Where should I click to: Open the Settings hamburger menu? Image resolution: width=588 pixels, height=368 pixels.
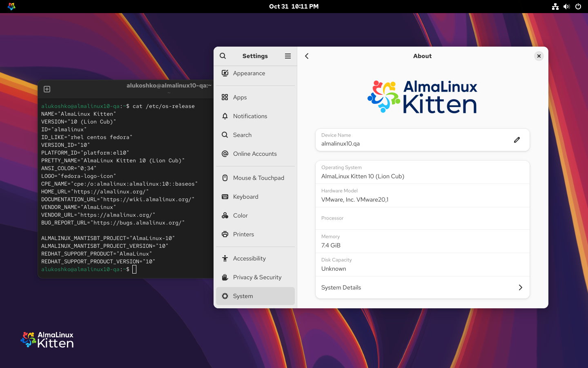(x=288, y=56)
